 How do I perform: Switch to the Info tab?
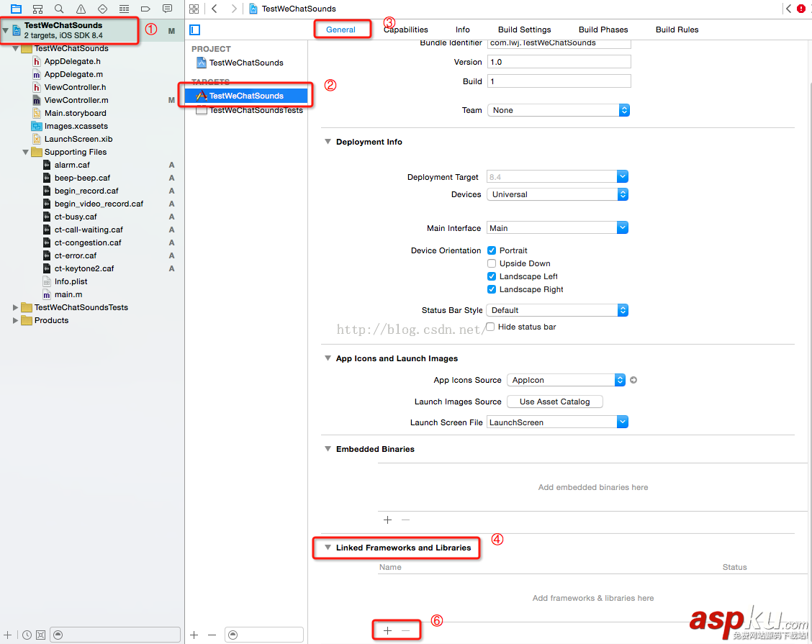tap(462, 30)
